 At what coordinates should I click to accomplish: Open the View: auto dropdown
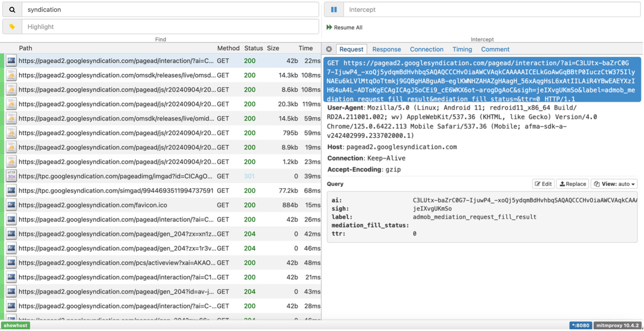tap(614, 184)
